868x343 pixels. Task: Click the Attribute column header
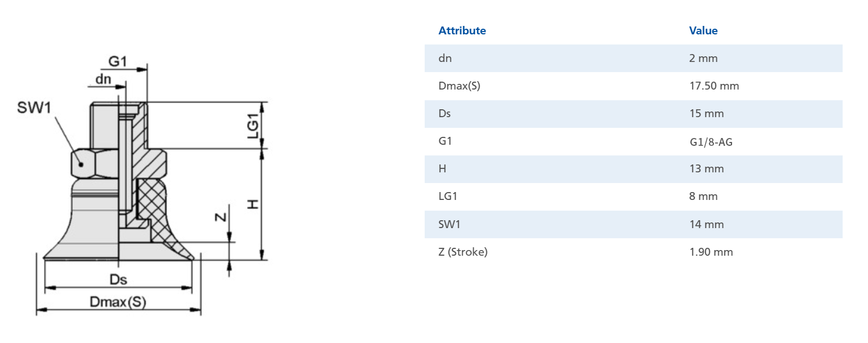[x=462, y=31]
